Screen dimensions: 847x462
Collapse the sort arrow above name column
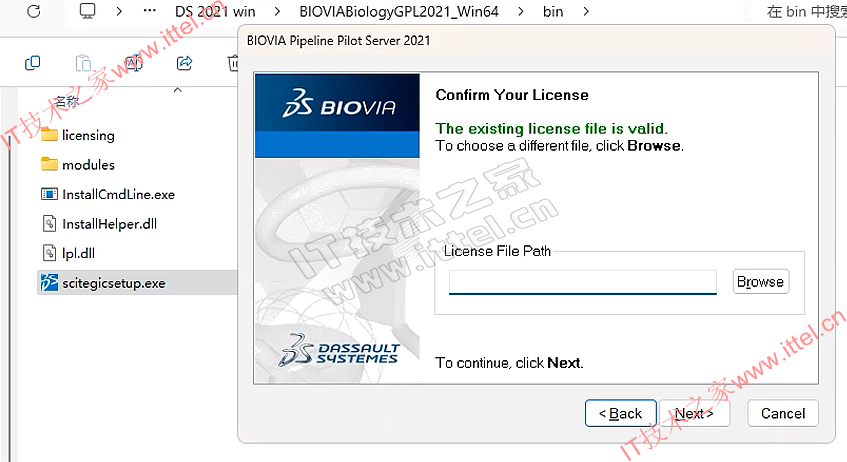[178, 90]
